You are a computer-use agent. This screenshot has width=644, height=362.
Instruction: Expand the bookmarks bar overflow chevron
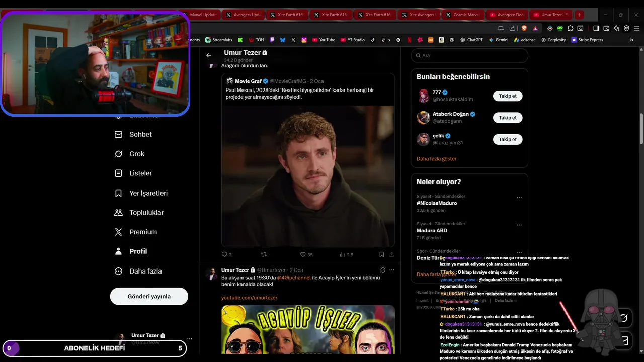632,40
